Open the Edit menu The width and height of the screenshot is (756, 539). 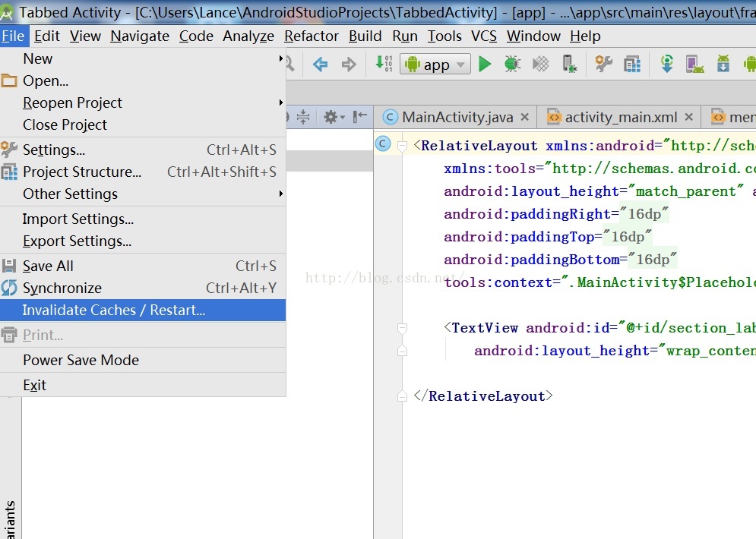point(47,36)
